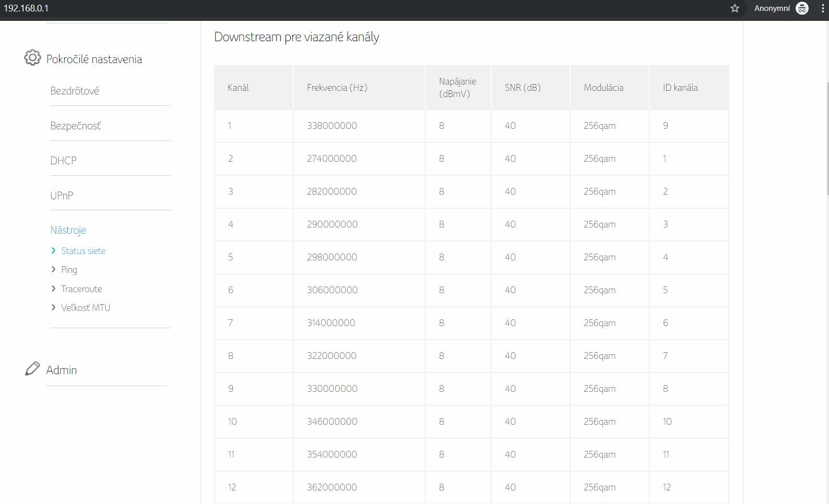The image size is (829, 504).
Task: Open the DHCP settings section
Action: 63,161
